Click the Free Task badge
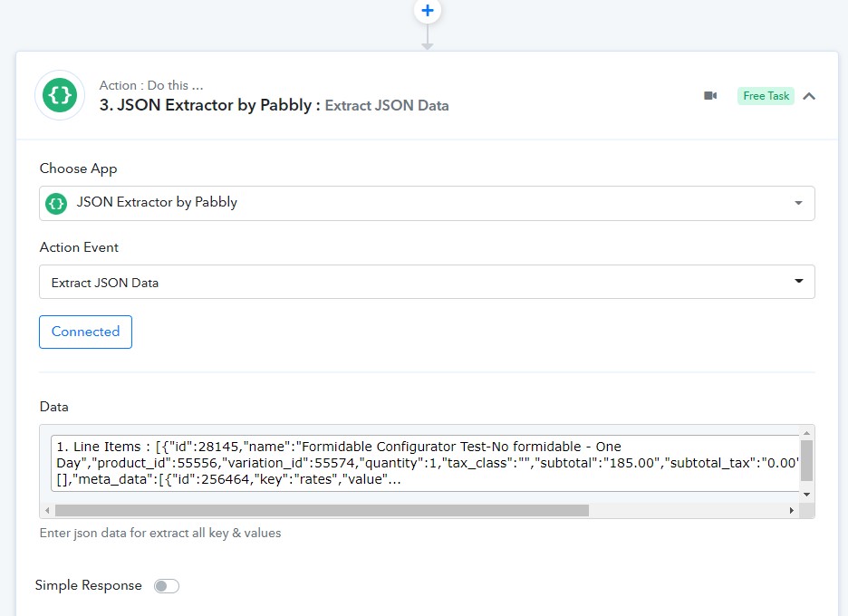This screenshot has height=616, width=848. (x=766, y=96)
